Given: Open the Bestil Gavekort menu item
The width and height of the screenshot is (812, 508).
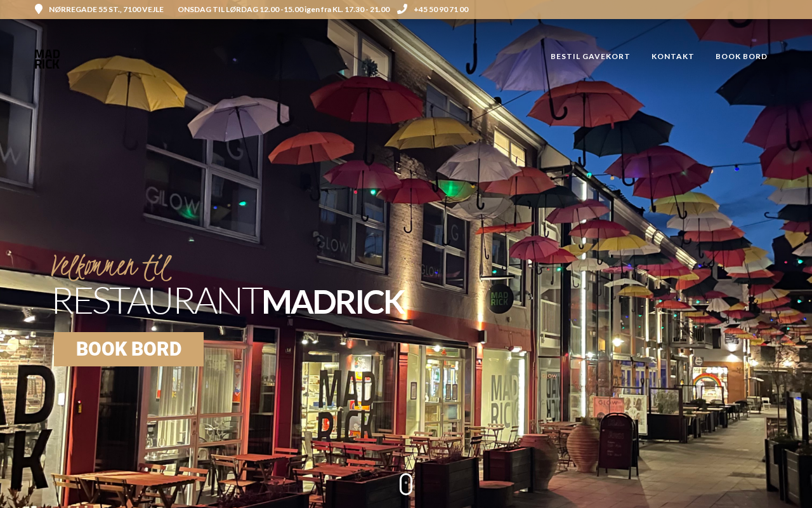Looking at the screenshot, I should [590, 57].
